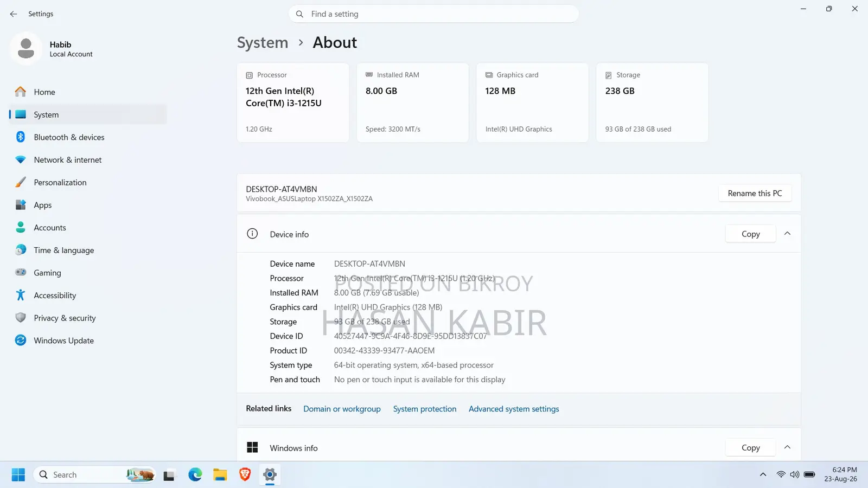Click the Gaming controller icon
The image size is (868, 488).
(21, 273)
